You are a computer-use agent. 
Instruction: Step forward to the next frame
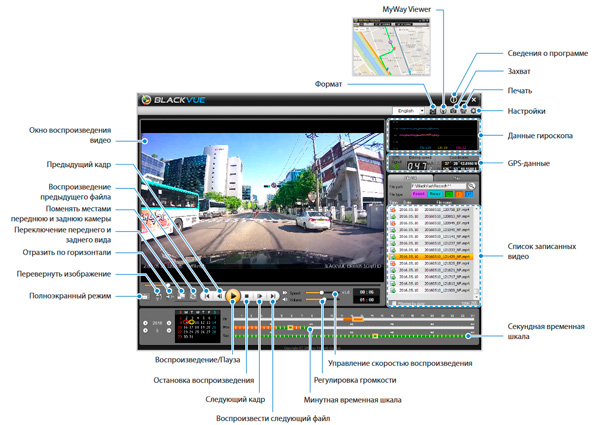point(258,296)
